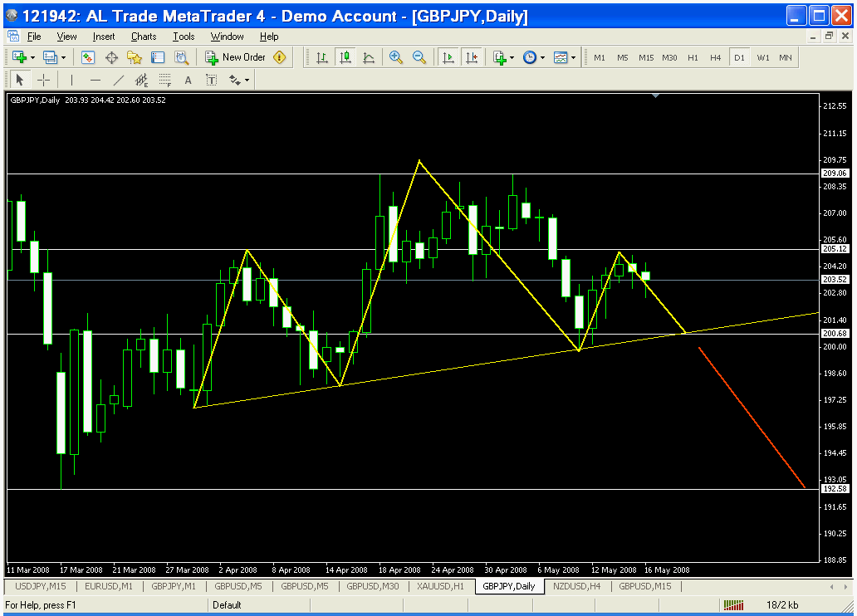
Task: Switch chart to line chart mode
Action: pyautogui.click(x=368, y=57)
